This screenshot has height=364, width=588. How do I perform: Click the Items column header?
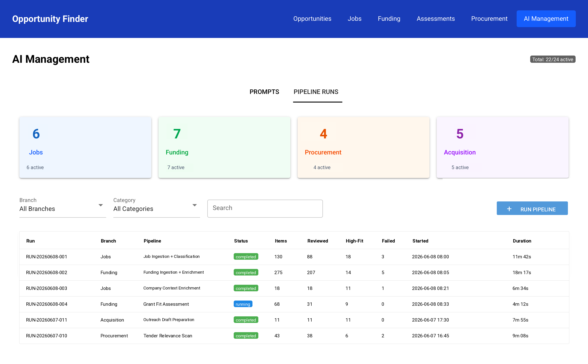coord(281,241)
